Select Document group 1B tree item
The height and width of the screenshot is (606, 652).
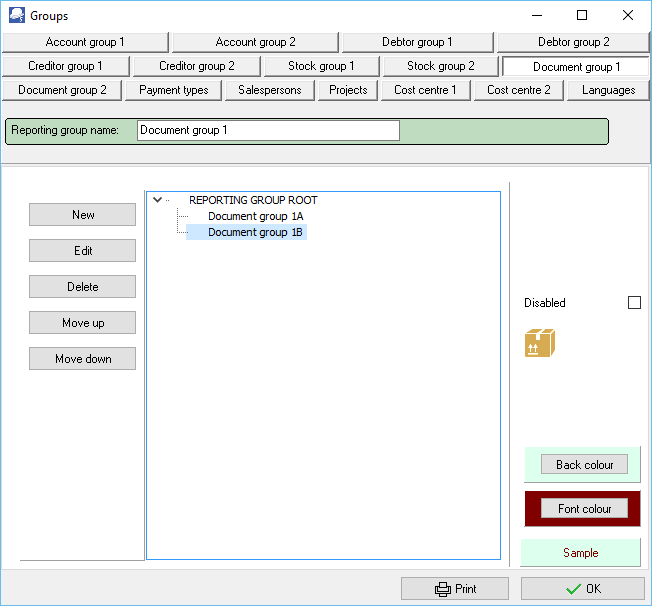coord(255,232)
